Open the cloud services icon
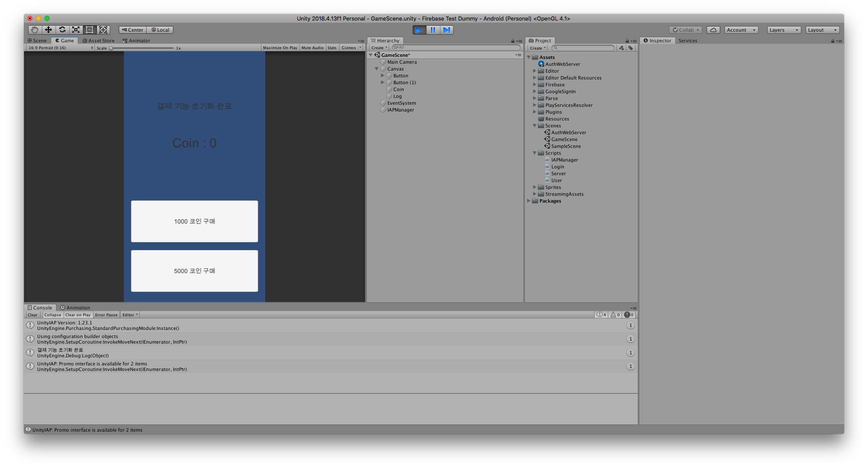The width and height of the screenshot is (868, 468). pos(713,30)
